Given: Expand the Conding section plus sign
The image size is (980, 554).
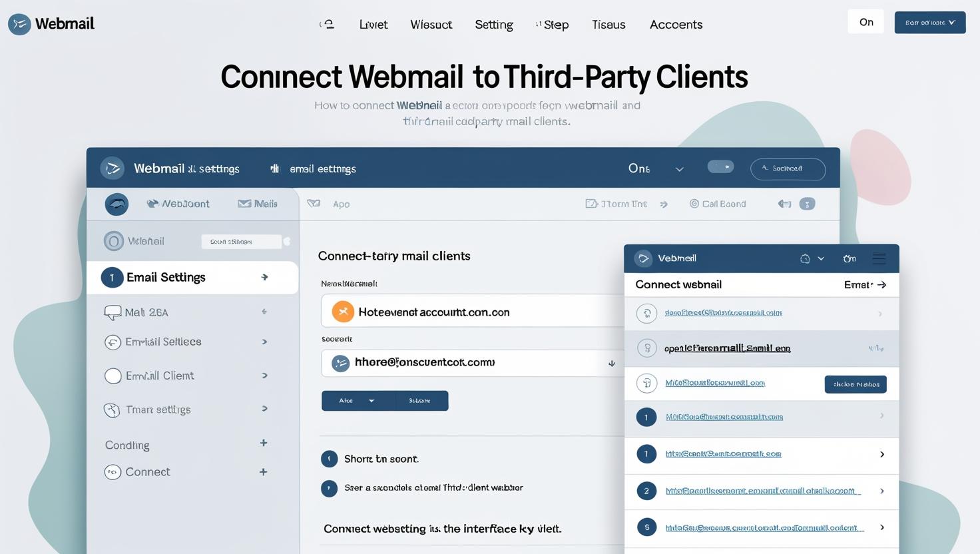Looking at the screenshot, I should click(264, 443).
